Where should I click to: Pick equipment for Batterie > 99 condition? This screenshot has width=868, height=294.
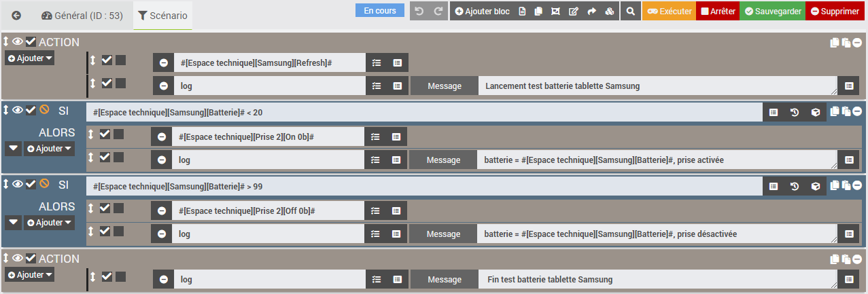click(816, 186)
